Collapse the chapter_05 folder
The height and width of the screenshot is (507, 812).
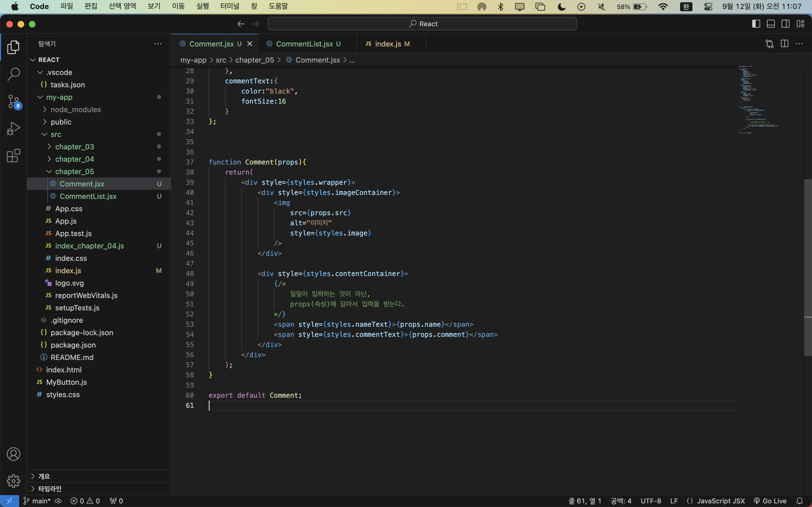click(49, 171)
